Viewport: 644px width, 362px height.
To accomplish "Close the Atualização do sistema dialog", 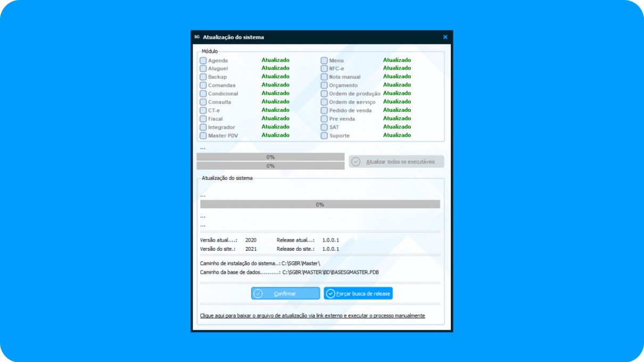I will (445, 37).
